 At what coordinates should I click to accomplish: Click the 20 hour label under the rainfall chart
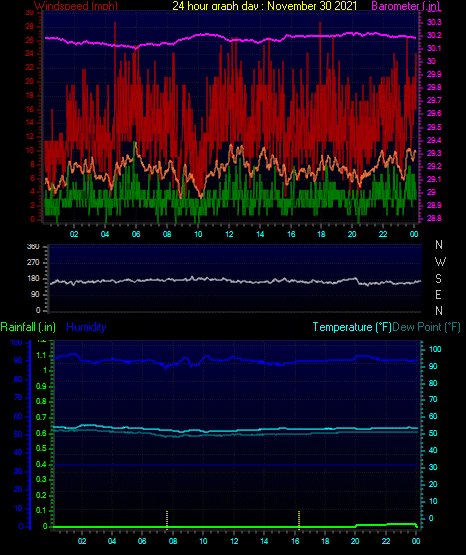click(x=355, y=541)
